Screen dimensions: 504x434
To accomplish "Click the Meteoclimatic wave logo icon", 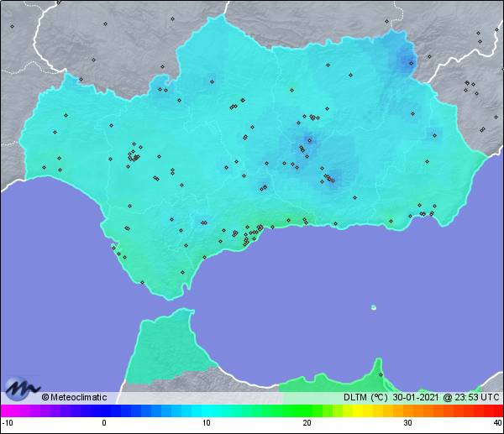I will pos(22,389).
